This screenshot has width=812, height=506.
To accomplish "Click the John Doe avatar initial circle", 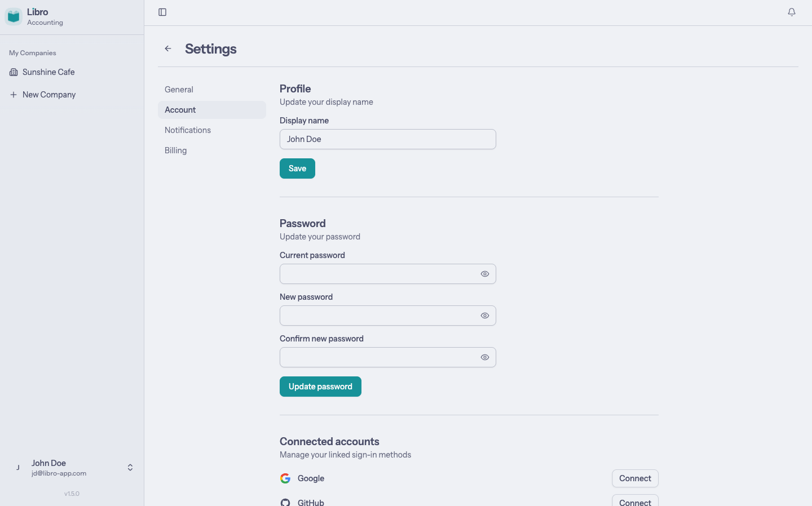I will [17, 467].
